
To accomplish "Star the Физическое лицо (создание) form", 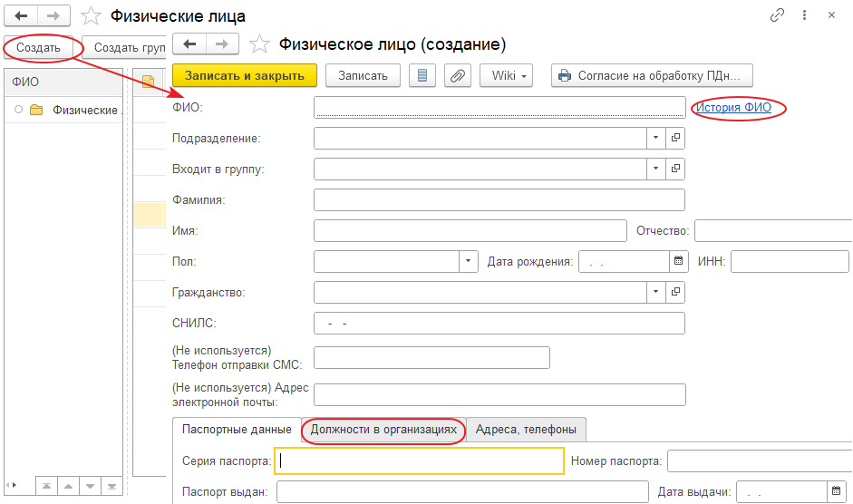I will coord(259,44).
